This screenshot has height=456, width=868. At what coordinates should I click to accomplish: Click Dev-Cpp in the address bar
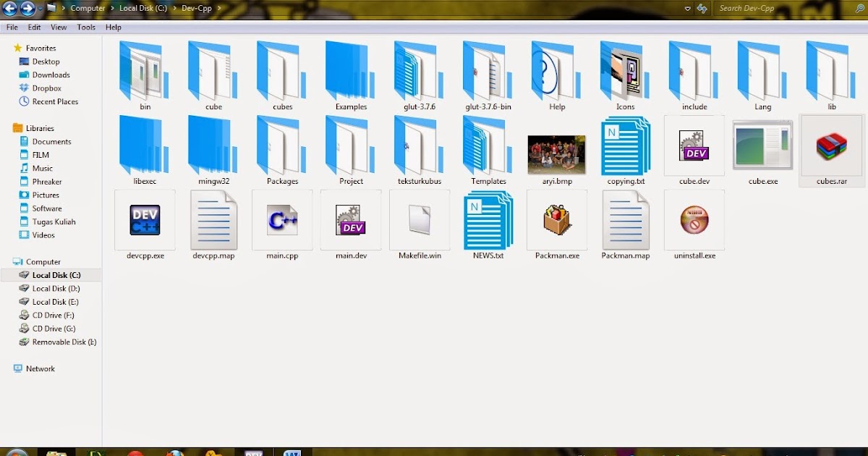pyautogui.click(x=197, y=9)
